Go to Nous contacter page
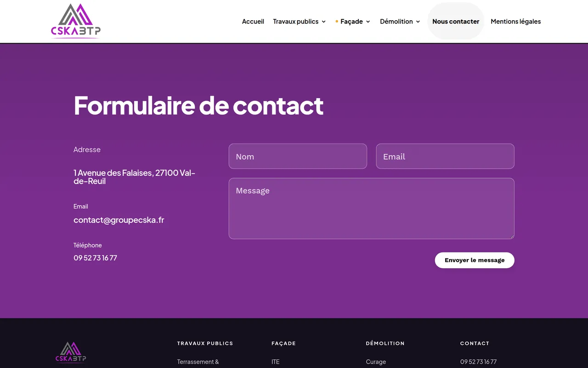The height and width of the screenshot is (368, 588). point(456,21)
